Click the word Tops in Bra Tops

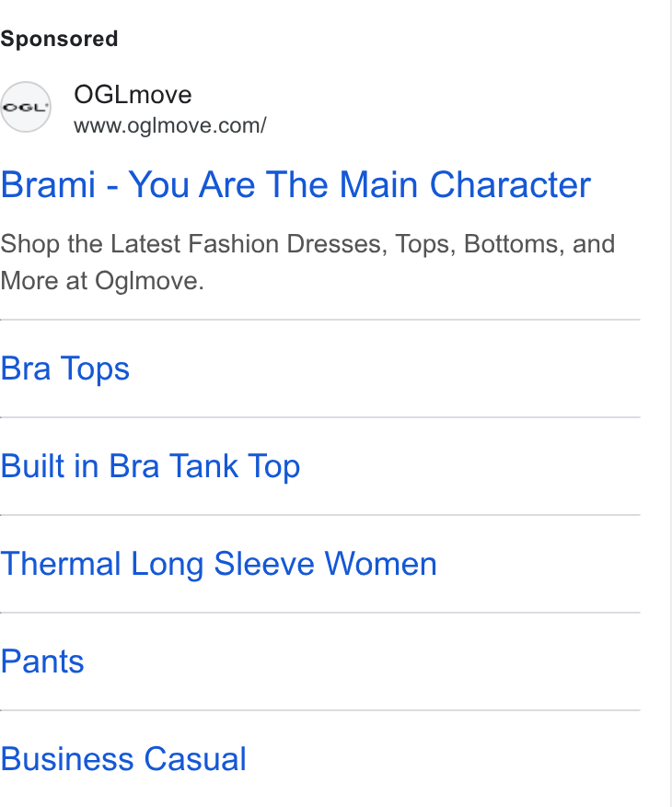[x=95, y=369]
